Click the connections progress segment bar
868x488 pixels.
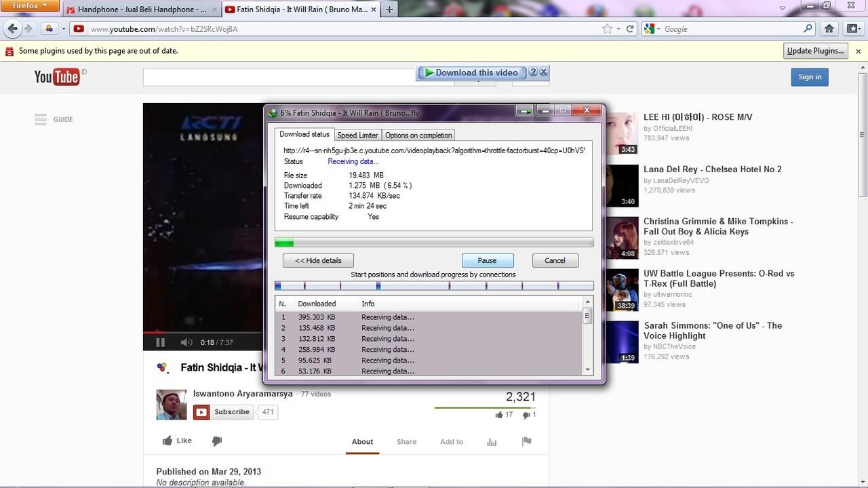[x=434, y=286]
